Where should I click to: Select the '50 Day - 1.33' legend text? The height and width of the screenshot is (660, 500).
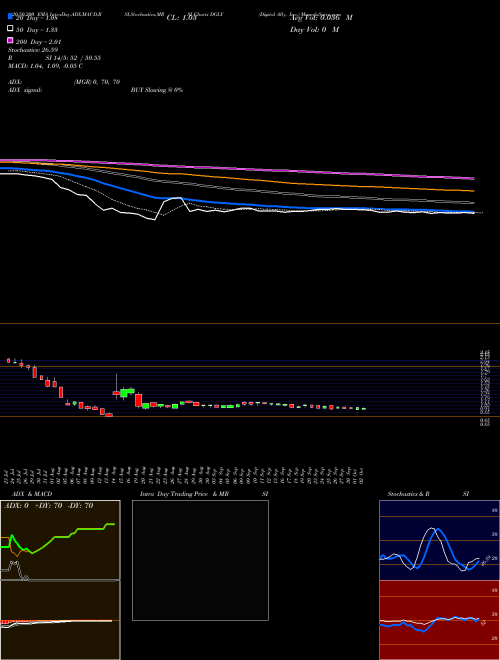click(37, 30)
